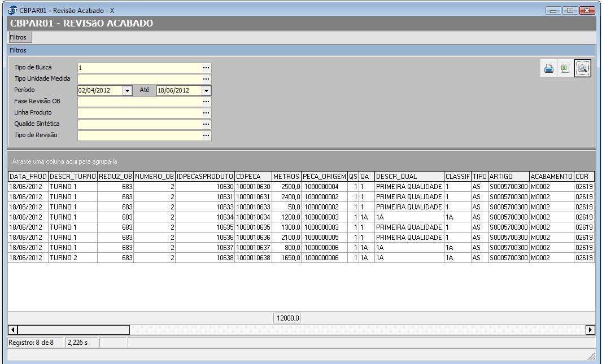Open lookup ellipsis for Tipo Unidade Medida
602x364 pixels.
[x=206, y=79]
